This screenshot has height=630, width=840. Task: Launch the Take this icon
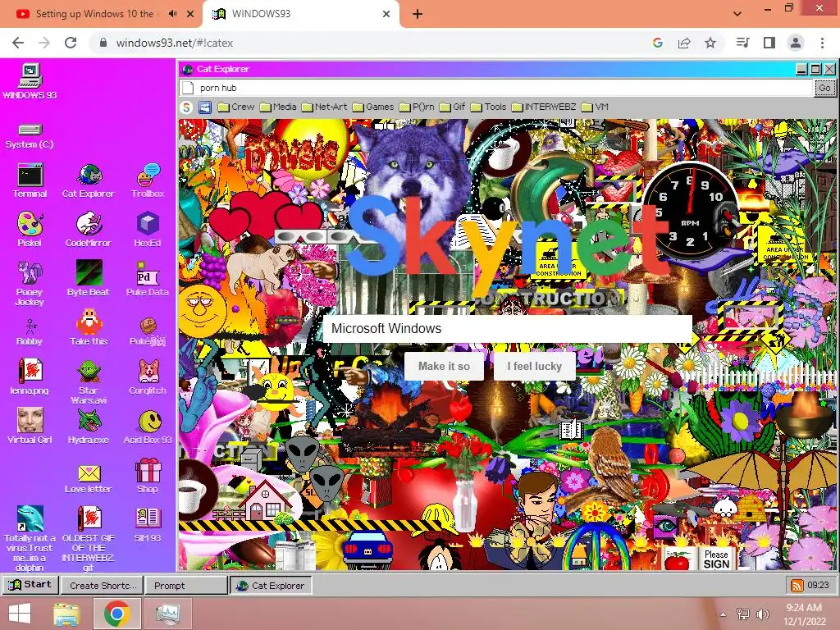89,328
